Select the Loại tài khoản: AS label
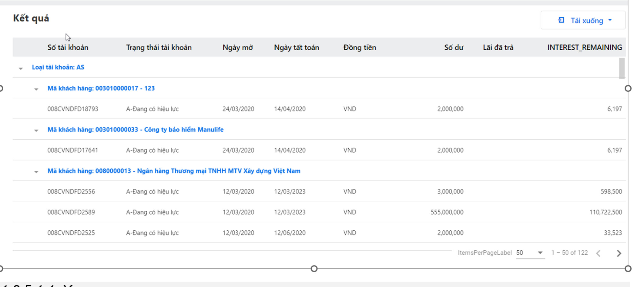Screen dimensions: 644x287 click(58, 67)
